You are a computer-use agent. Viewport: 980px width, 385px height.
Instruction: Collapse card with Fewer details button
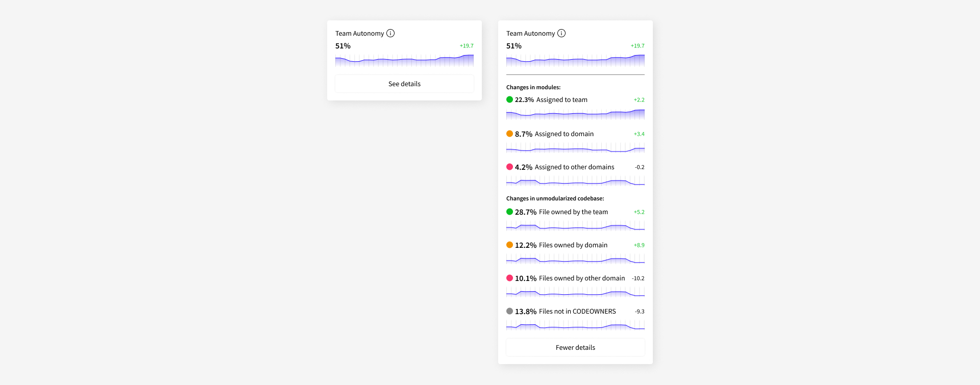pos(575,347)
